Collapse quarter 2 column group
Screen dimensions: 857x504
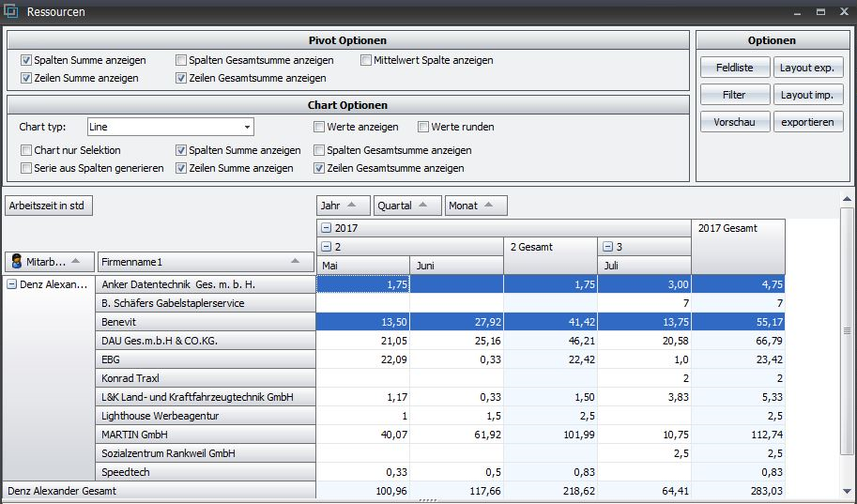[326, 247]
